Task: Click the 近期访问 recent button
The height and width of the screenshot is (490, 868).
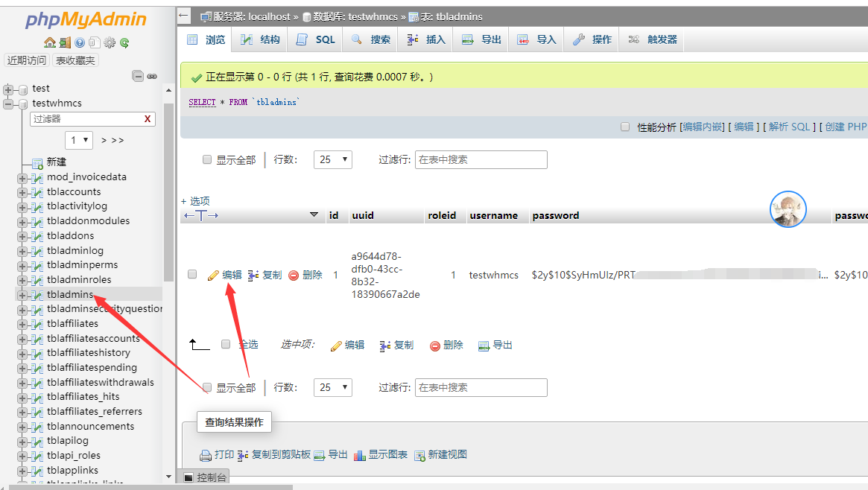Action: pyautogui.click(x=27, y=60)
